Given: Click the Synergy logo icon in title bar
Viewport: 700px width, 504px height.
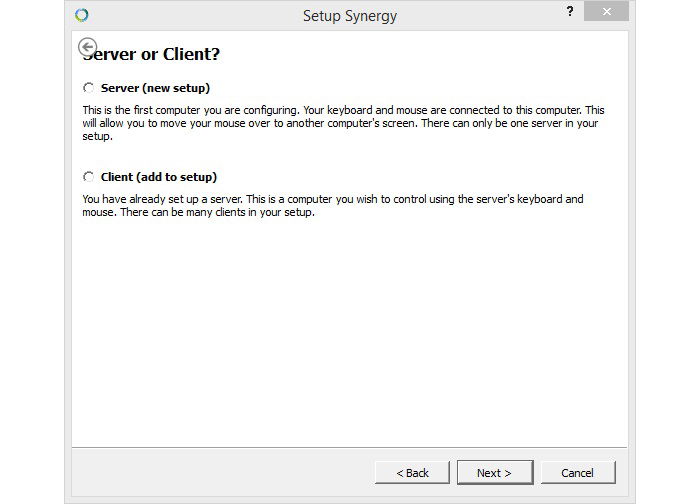Looking at the screenshot, I should pyautogui.click(x=82, y=15).
